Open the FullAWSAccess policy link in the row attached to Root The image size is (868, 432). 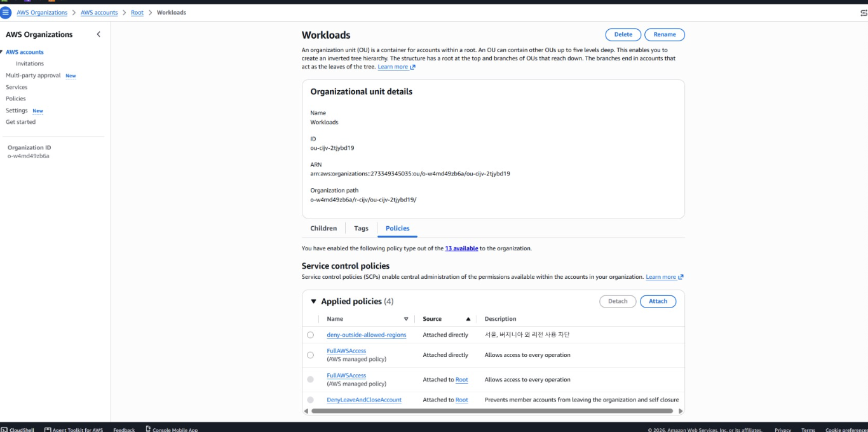[x=346, y=375]
